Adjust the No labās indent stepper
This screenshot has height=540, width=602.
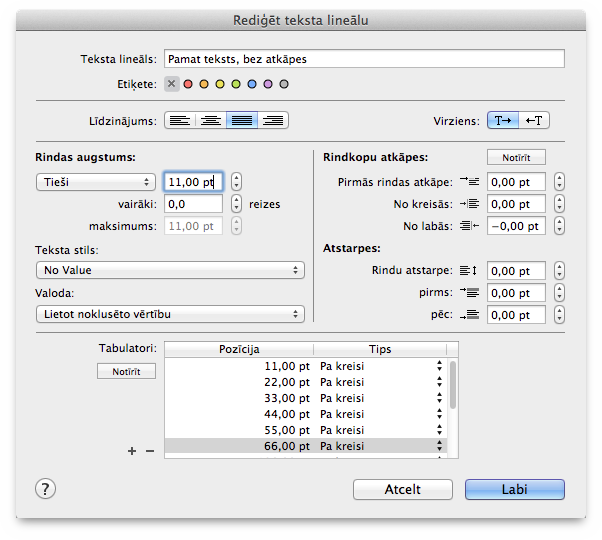click(x=559, y=226)
